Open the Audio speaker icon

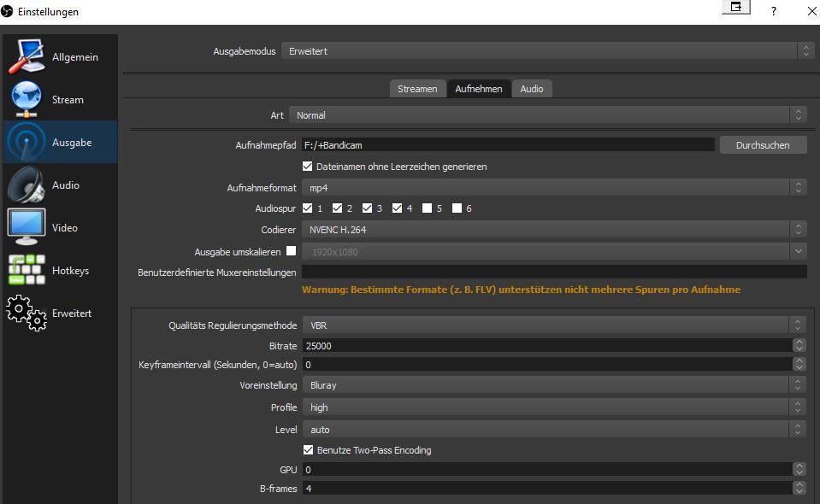coord(27,185)
